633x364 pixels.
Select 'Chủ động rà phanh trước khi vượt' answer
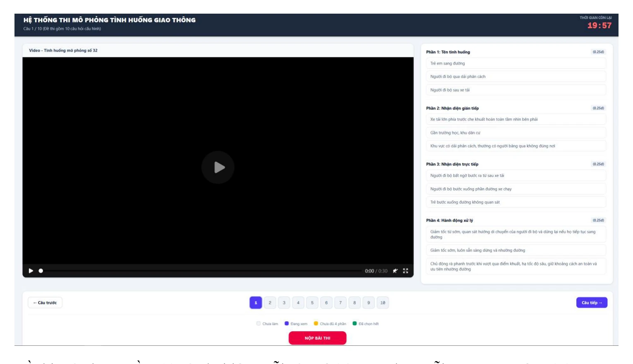click(x=516, y=266)
